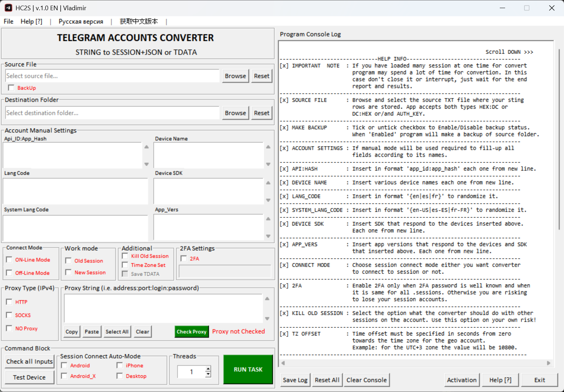Increase the Threads count
Image resolution: width=564 pixels, height=392 pixels.
tap(208, 369)
